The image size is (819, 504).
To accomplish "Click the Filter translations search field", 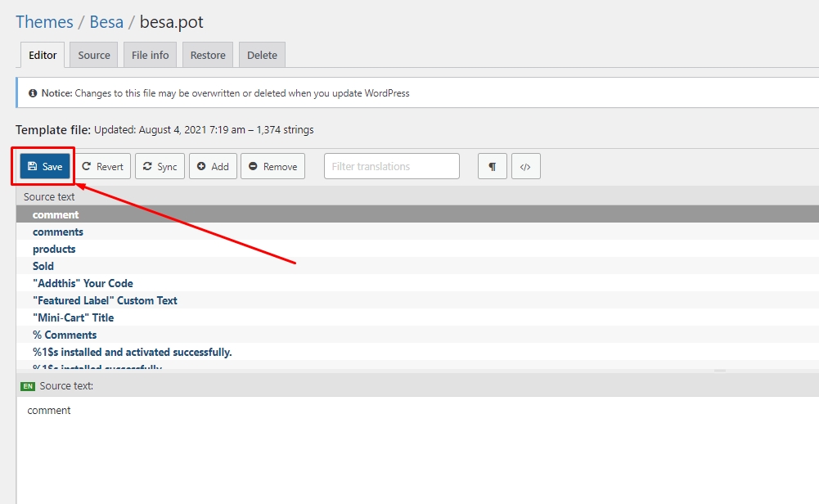I will 392,166.
